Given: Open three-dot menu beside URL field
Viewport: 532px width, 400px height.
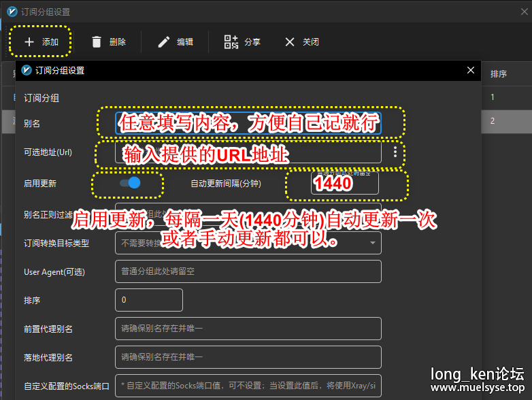Looking at the screenshot, I should pyautogui.click(x=395, y=152).
